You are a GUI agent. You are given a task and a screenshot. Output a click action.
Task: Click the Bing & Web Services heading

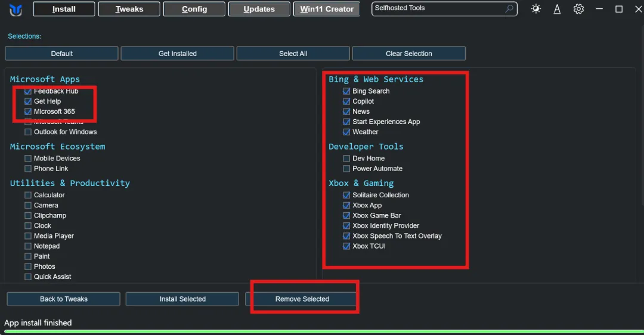pyautogui.click(x=376, y=79)
